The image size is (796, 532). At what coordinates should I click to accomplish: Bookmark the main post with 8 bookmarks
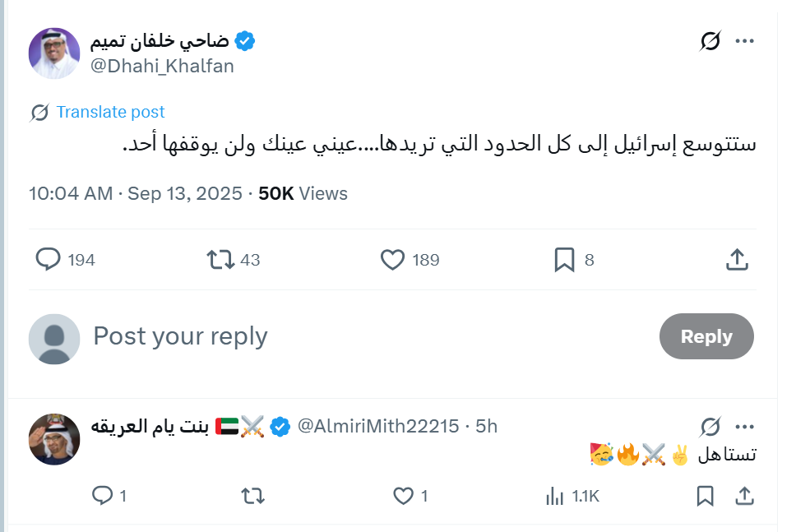pyautogui.click(x=564, y=259)
